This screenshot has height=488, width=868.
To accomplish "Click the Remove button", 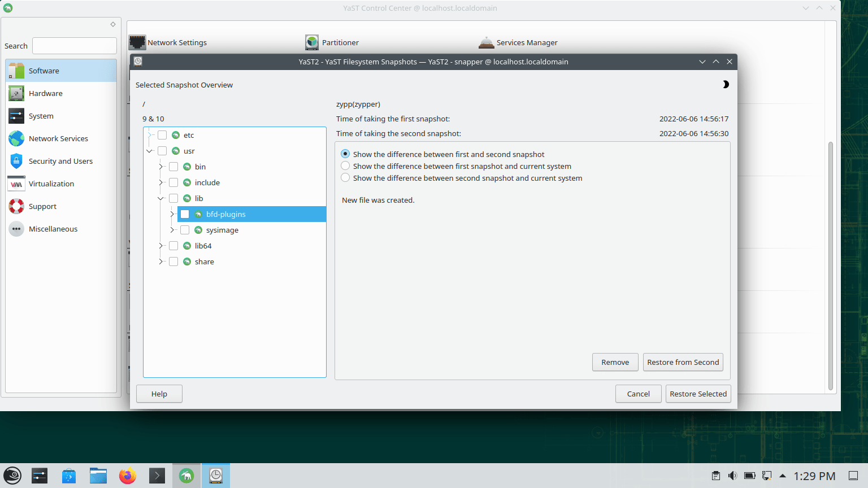I will pyautogui.click(x=615, y=362).
